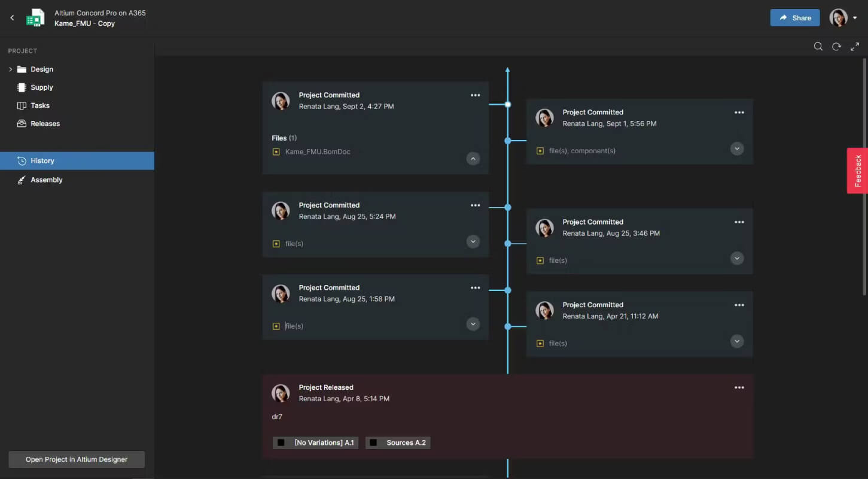This screenshot has height=479, width=868.
Task: Expand the Aug 25, 3:46 PM commit details
Action: click(x=737, y=258)
